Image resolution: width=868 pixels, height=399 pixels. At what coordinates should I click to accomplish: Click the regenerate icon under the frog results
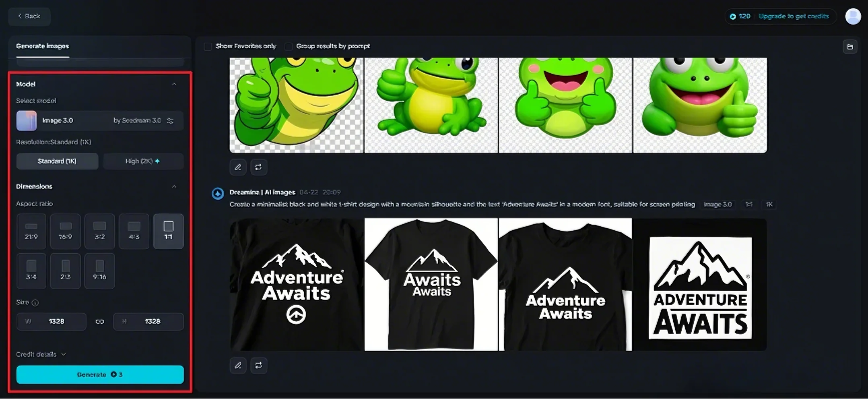pyautogui.click(x=259, y=167)
